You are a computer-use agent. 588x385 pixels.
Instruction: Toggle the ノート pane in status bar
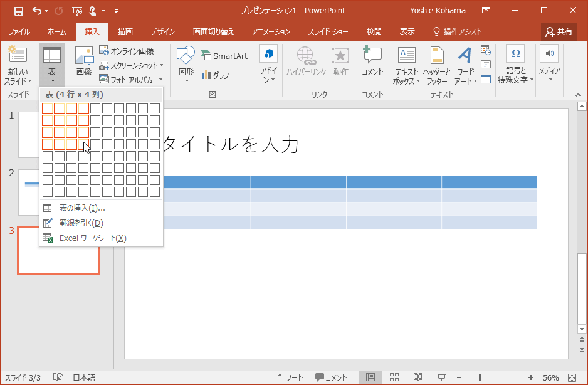click(x=290, y=377)
